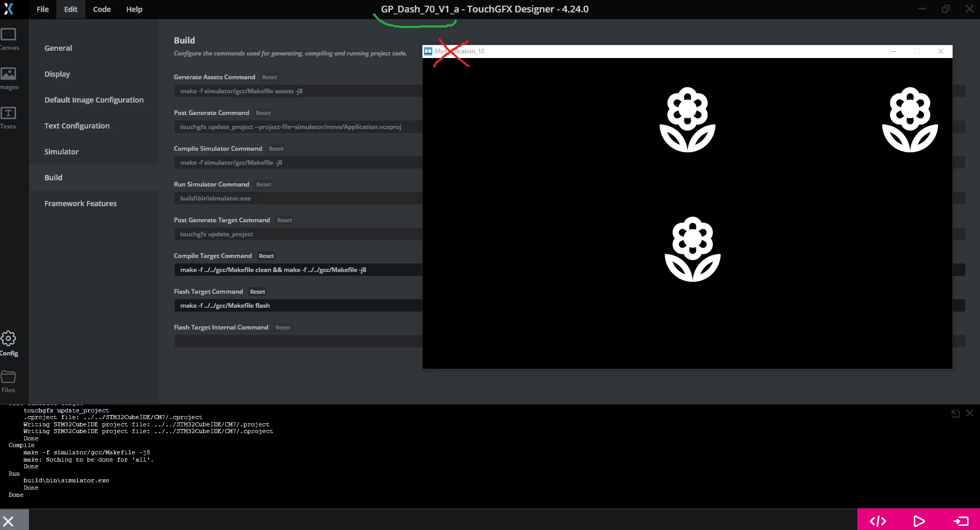Reset the Flash Target Internal Command
This screenshot has height=530, width=980.
pos(283,327)
